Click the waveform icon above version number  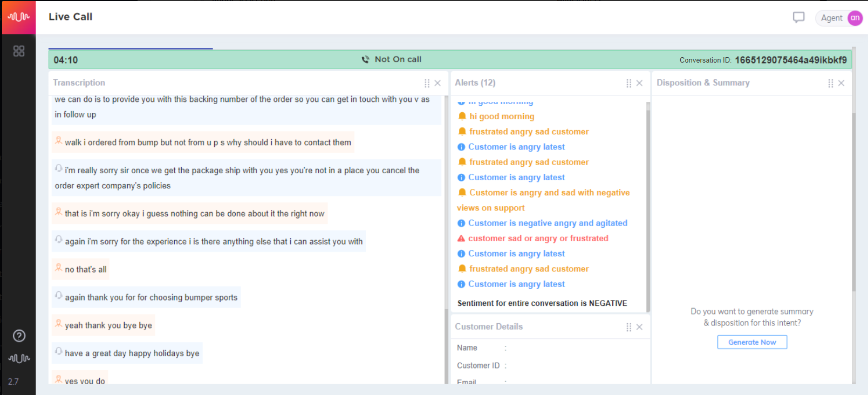coord(19,358)
